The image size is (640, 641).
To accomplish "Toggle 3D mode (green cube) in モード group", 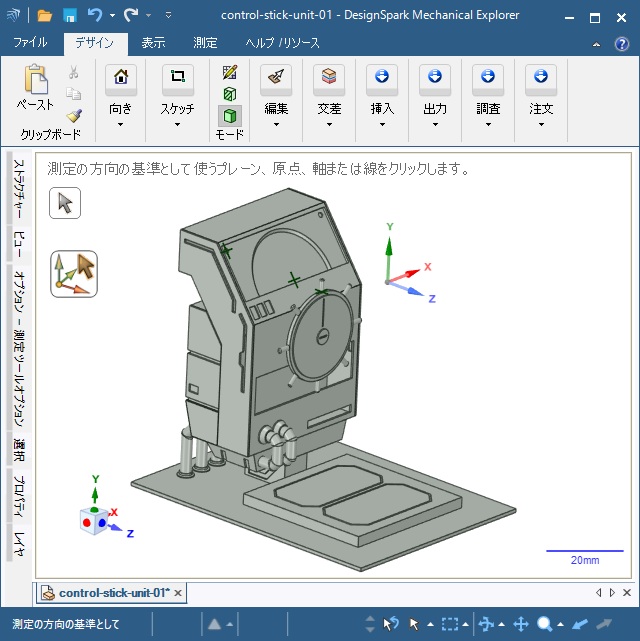I will (x=229, y=113).
